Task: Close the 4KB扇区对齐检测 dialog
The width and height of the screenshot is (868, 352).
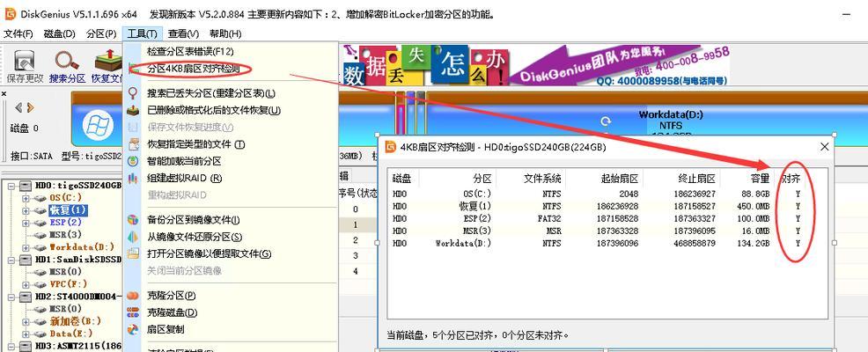Action: [824, 147]
